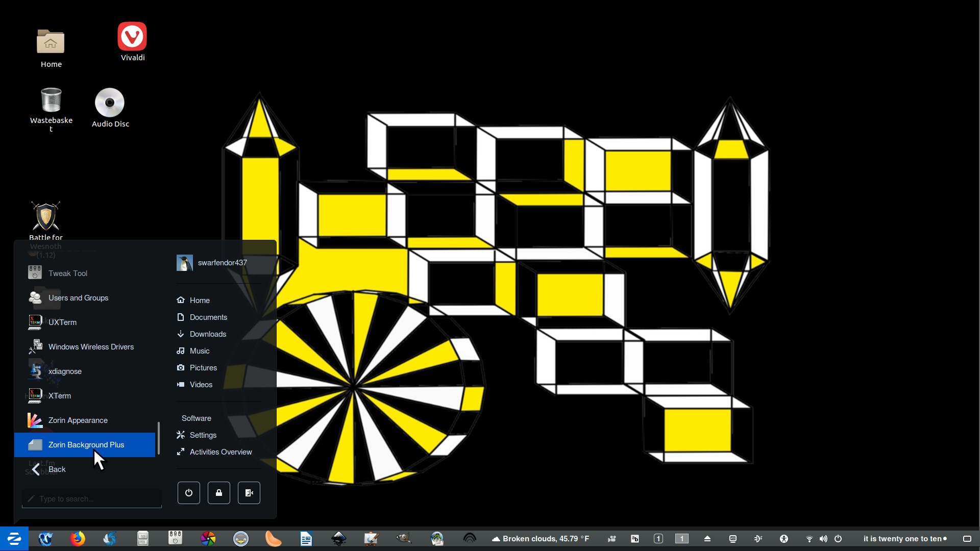Open the Vivaldi desktop shortcut
The height and width of the screenshot is (551, 980).
click(x=132, y=42)
